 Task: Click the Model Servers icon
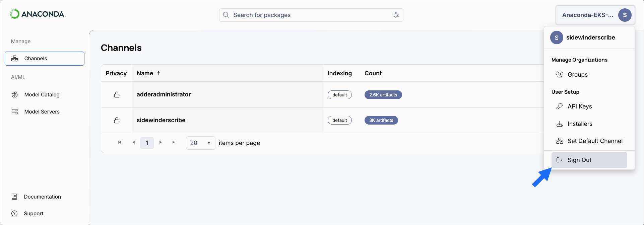15,112
